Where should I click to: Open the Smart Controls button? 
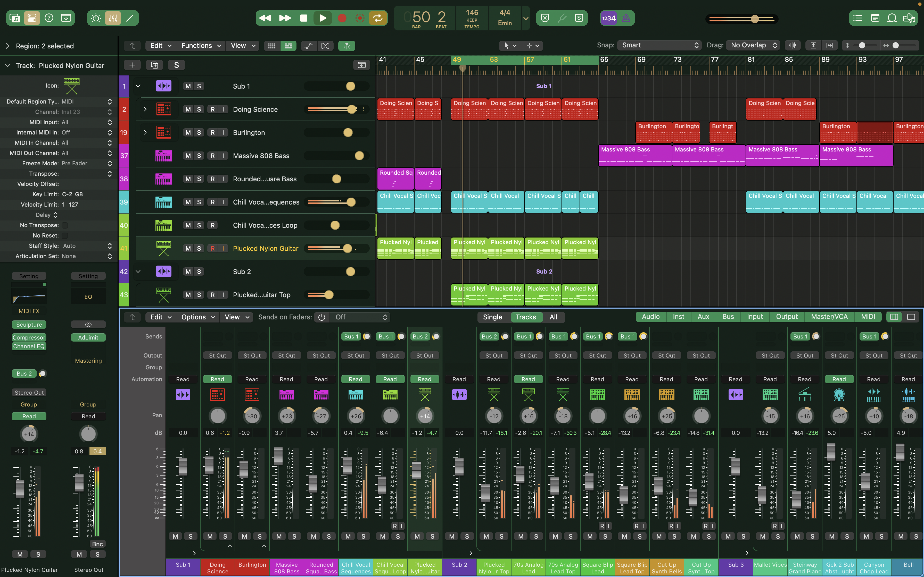(96, 18)
